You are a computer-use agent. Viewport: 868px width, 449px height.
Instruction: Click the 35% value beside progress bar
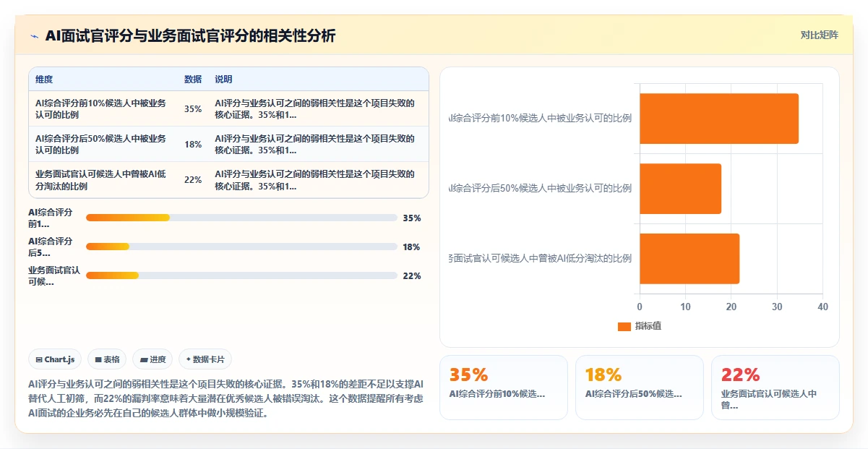(x=411, y=218)
